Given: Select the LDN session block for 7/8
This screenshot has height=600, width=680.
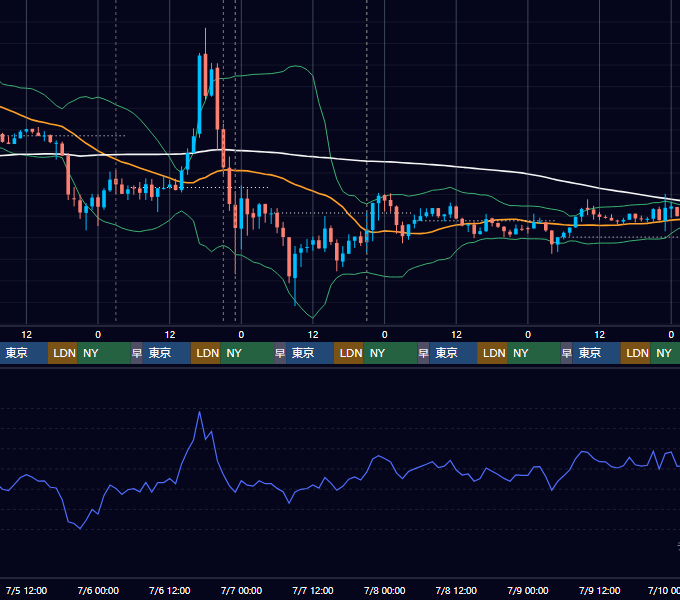Looking at the screenshot, I should coord(492,353).
